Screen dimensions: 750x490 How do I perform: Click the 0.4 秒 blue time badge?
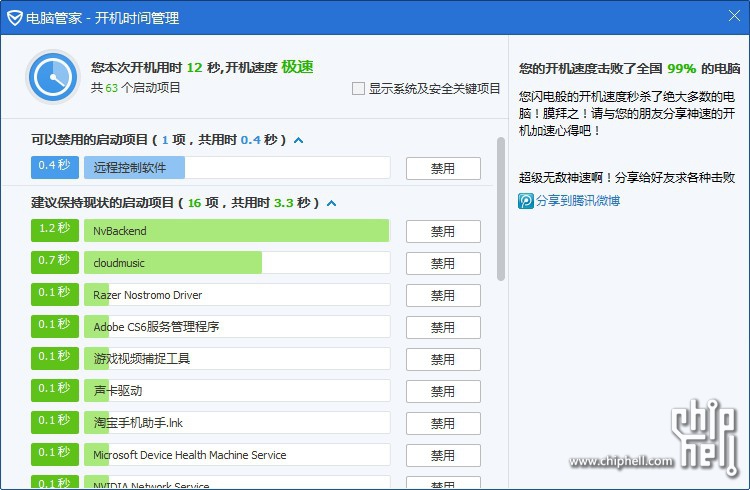(55, 167)
